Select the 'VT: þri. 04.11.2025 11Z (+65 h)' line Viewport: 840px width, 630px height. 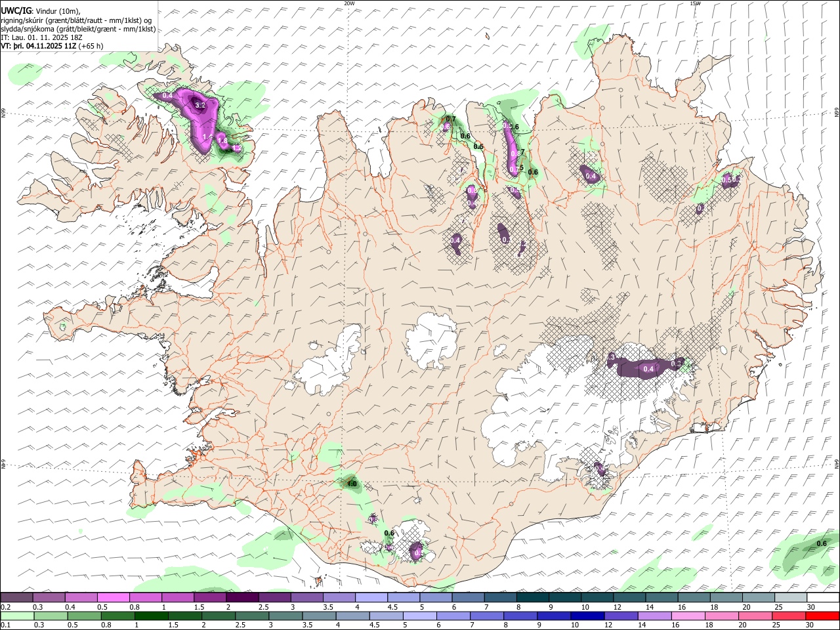click(x=52, y=46)
